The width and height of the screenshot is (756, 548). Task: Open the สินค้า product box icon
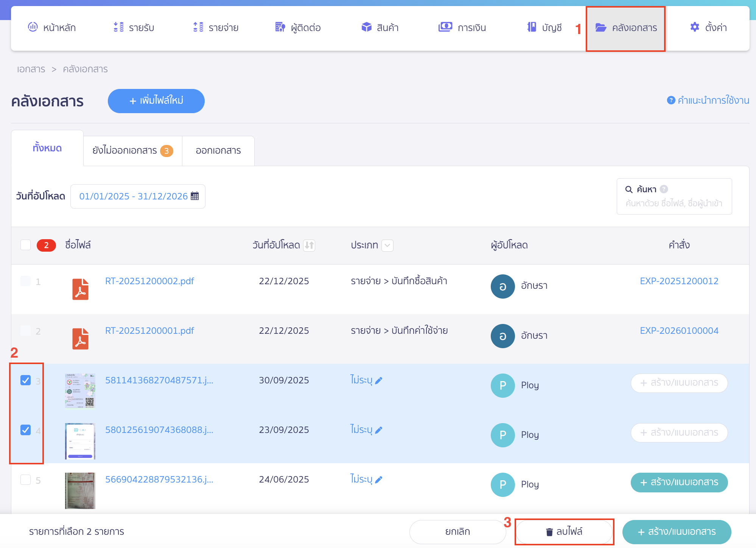coord(366,27)
